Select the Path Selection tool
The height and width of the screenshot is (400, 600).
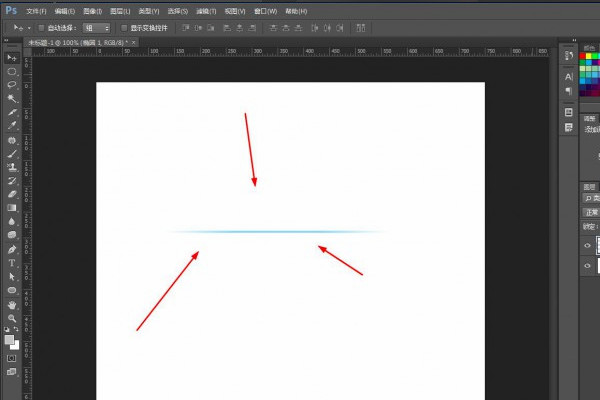(12, 276)
